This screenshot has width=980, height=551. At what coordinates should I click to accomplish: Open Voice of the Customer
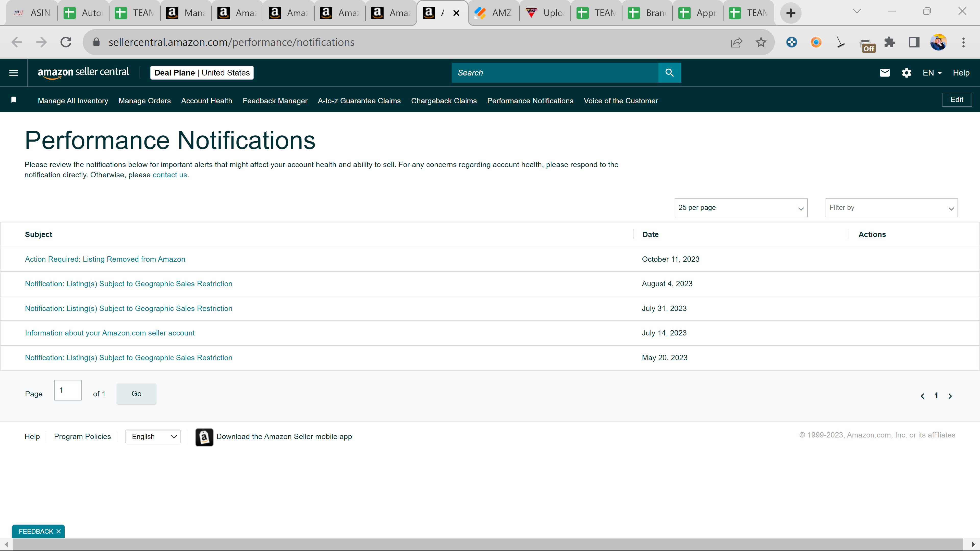pyautogui.click(x=621, y=101)
